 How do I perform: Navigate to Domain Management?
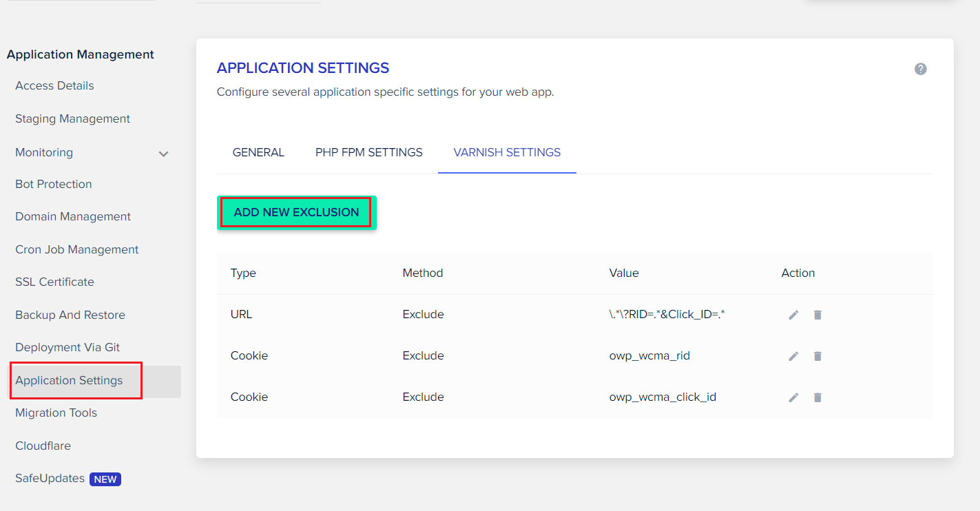(x=73, y=216)
